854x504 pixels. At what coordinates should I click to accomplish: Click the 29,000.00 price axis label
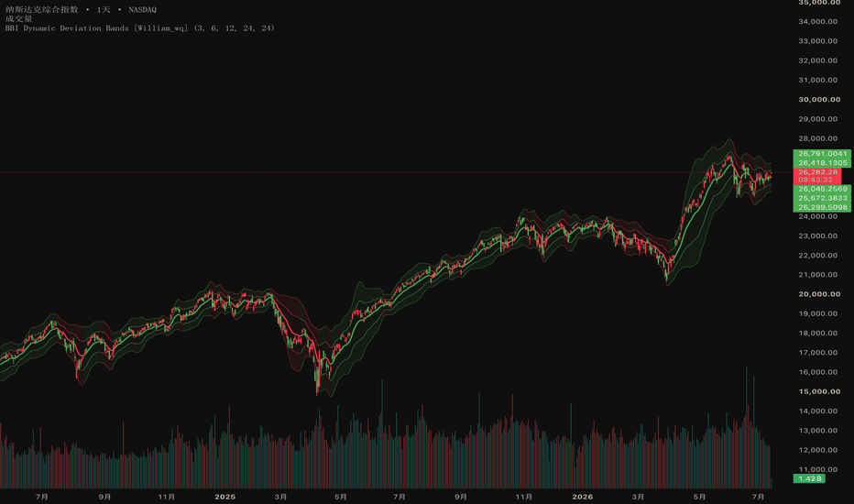coord(817,119)
